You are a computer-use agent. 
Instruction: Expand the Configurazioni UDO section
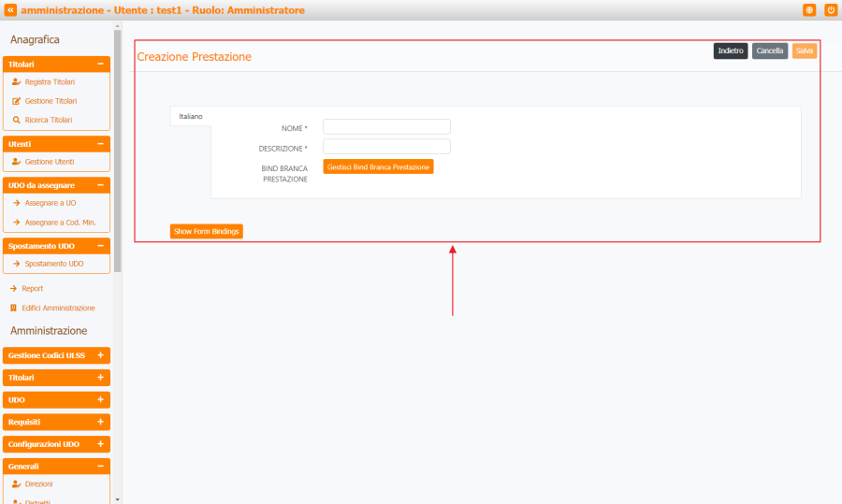(100, 444)
